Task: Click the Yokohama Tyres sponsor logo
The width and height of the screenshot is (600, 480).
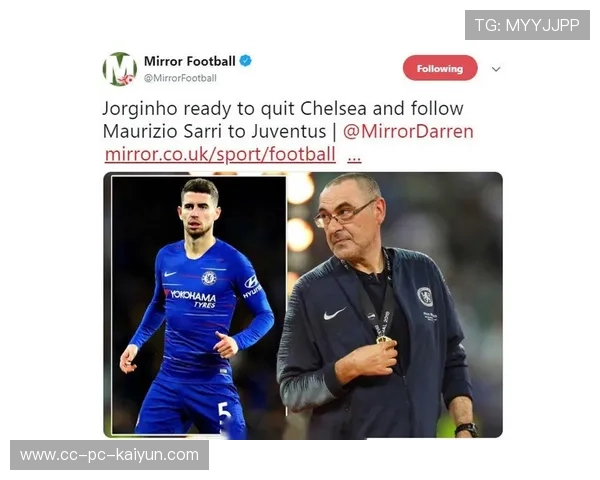Action: pos(190,298)
